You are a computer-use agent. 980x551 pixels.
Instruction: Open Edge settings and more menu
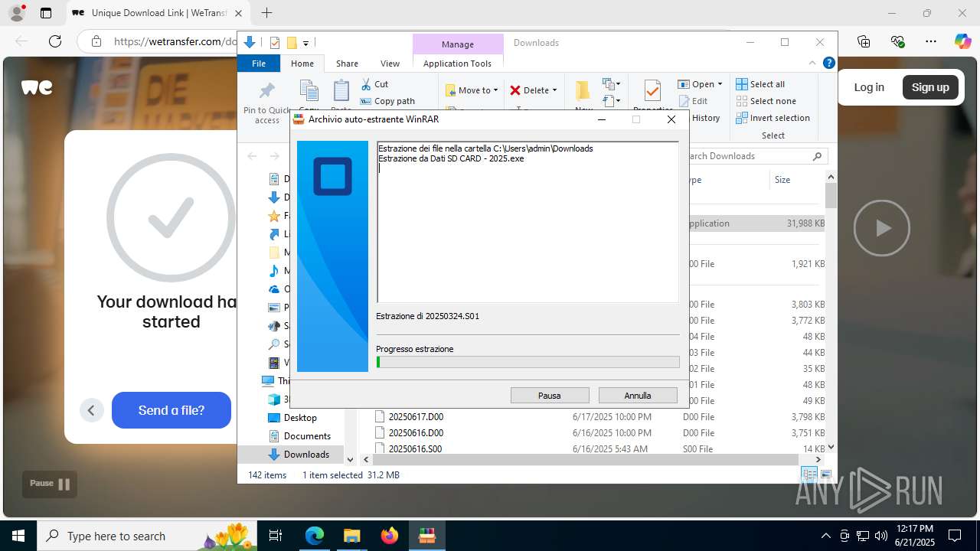click(931, 41)
